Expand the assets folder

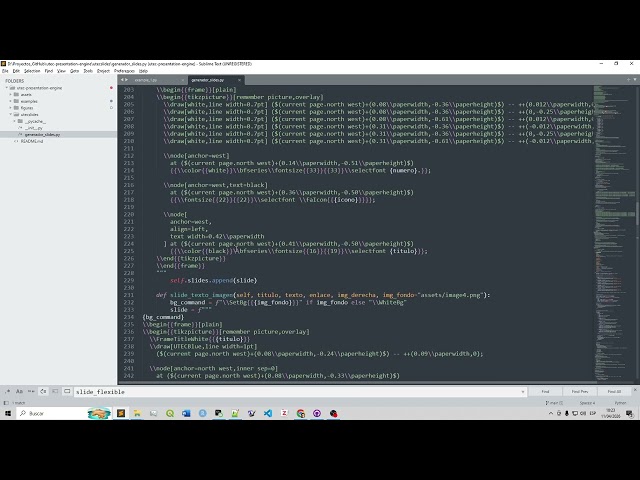(11, 94)
